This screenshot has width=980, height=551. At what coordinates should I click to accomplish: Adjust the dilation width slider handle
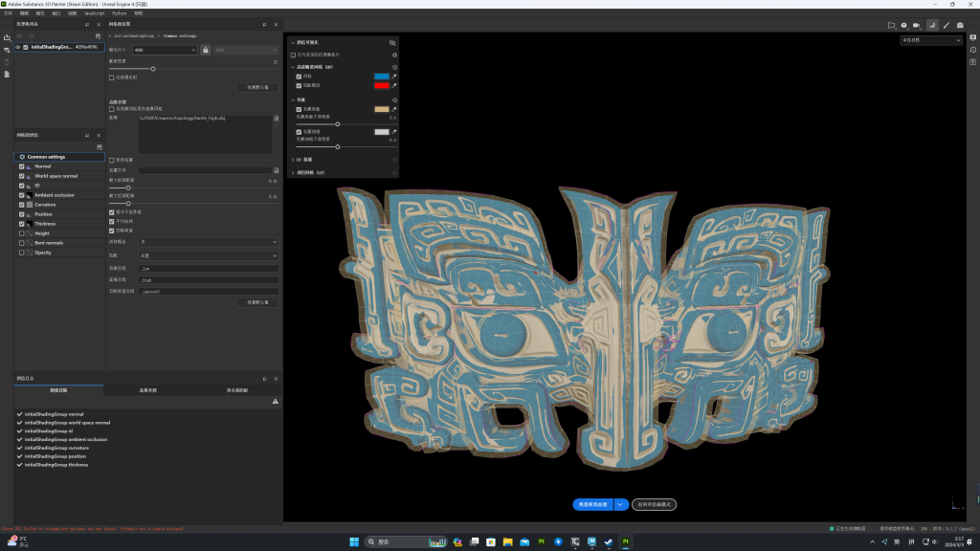(153, 69)
